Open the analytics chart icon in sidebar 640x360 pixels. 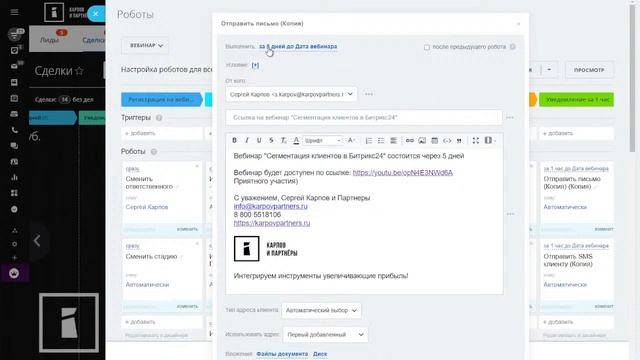(14, 178)
